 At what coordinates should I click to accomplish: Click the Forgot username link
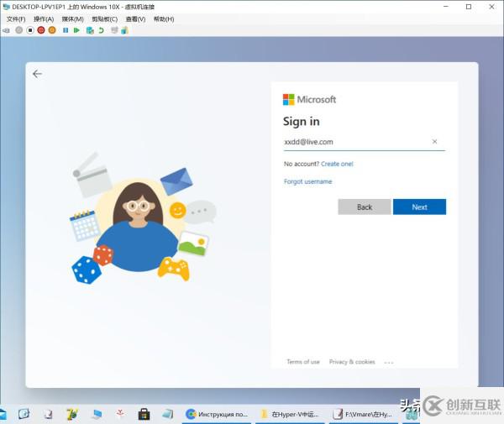click(x=308, y=181)
